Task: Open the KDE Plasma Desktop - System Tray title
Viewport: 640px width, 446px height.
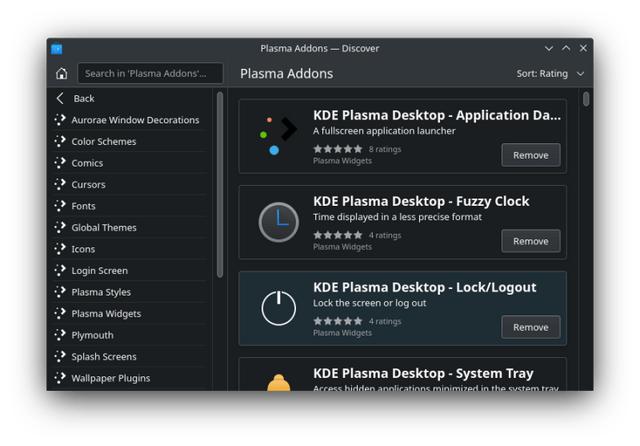Action: [x=423, y=373]
